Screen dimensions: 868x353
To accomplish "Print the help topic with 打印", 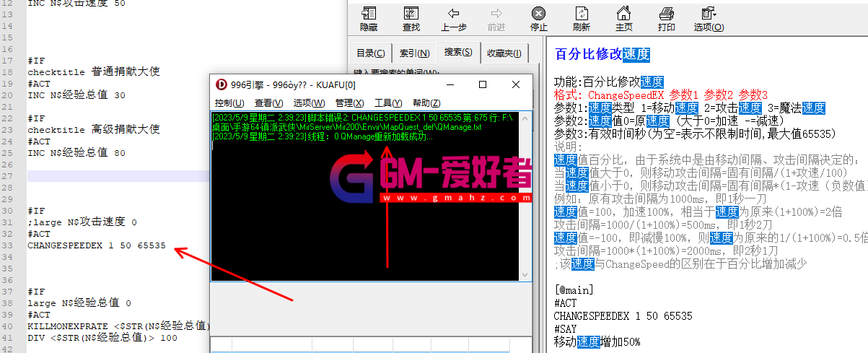I will pyautogui.click(x=666, y=19).
